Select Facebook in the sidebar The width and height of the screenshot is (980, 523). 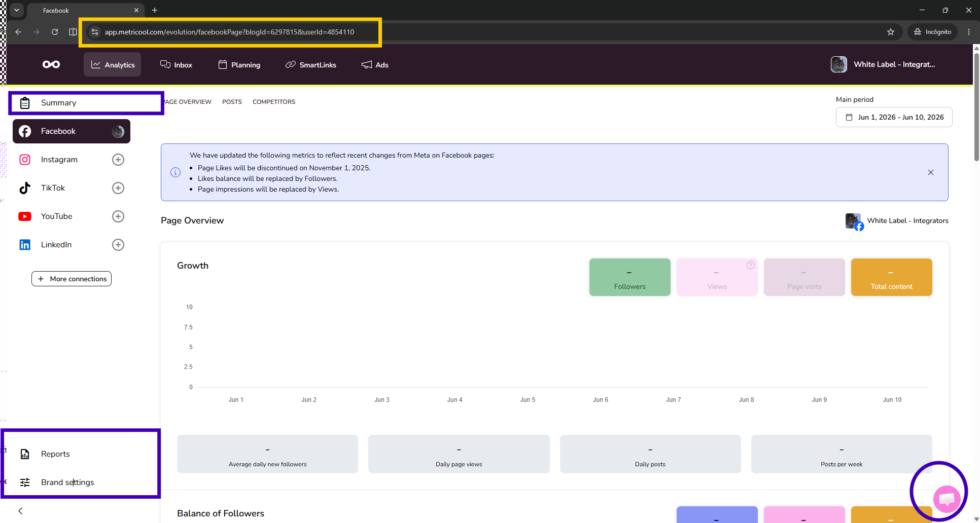click(72, 131)
